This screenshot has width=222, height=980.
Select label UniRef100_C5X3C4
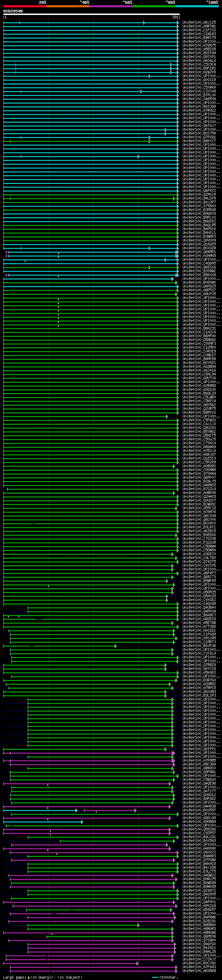pos(199,64)
